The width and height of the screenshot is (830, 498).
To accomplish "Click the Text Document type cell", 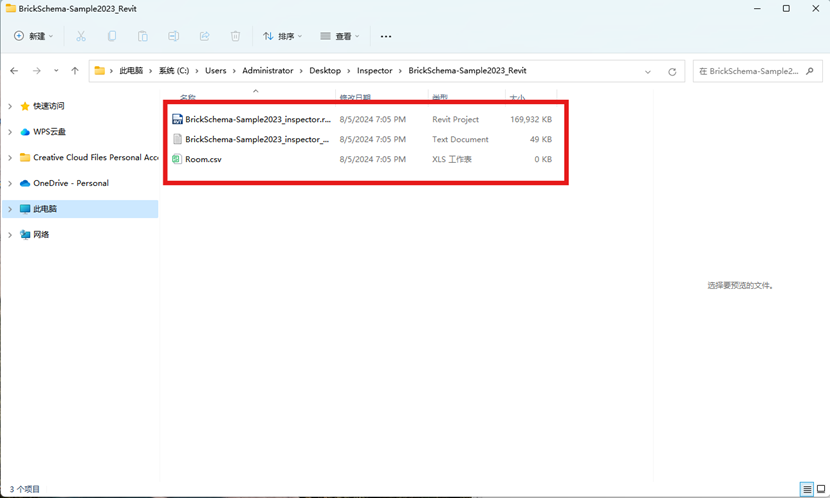I will click(x=460, y=139).
